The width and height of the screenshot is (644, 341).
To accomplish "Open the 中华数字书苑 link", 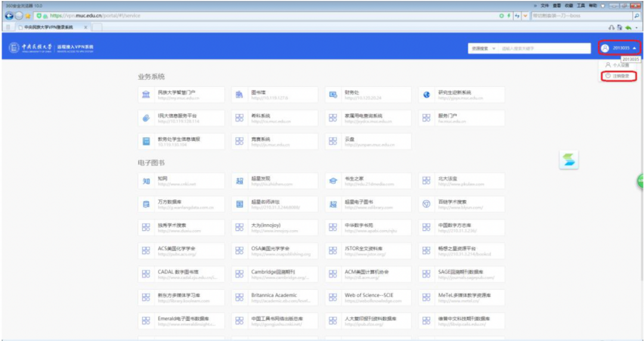I will point(368,228).
